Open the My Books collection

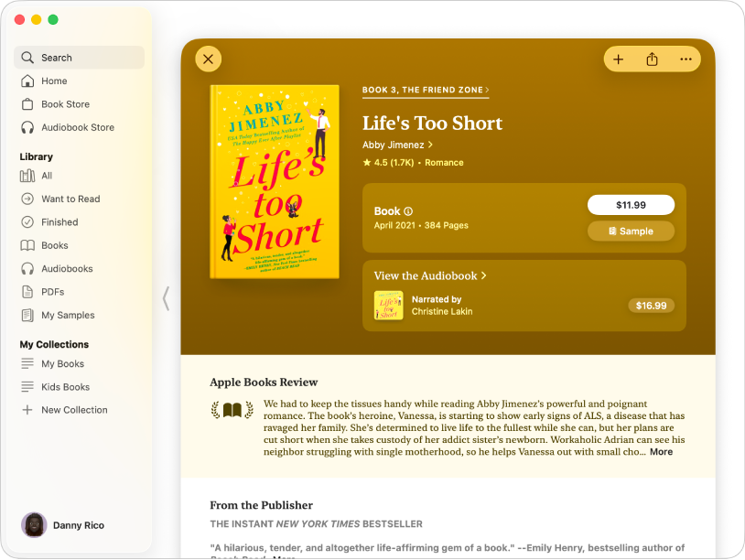(79, 364)
